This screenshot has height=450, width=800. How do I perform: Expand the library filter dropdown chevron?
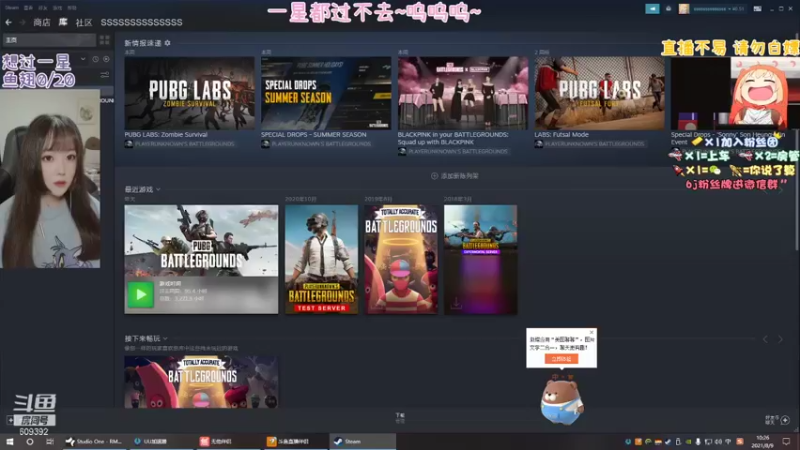83,59
